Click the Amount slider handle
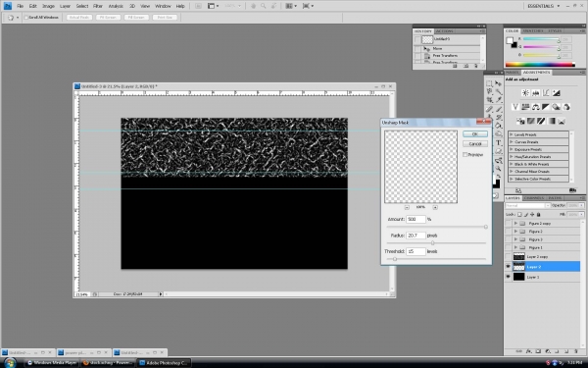Viewport: 588px width, 368px height. point(486,227)
